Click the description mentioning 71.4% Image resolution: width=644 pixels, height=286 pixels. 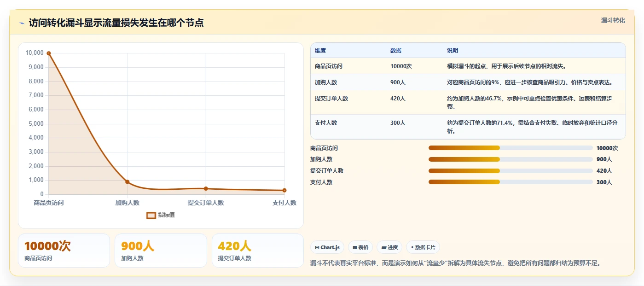pos(532,127)
